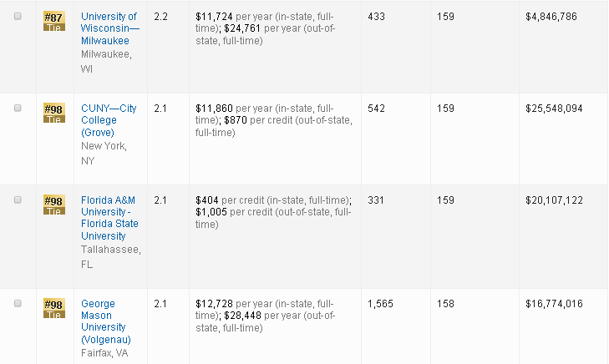Click the $404 per credit tuition text
Viewport: 609px width, 364px height.
(208, 200)
